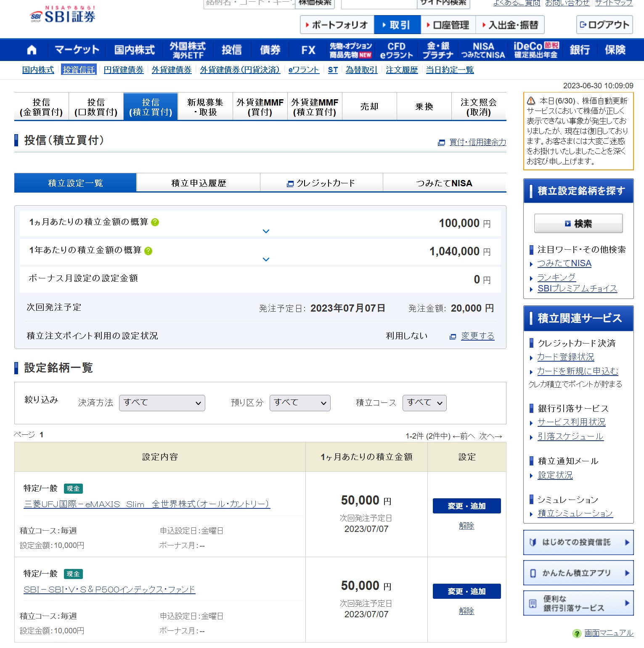Image resolution: width=644 pixels, height=648 pixels.
Task: Select the 積立申込履歴 tab
Action: coord(199,183)
